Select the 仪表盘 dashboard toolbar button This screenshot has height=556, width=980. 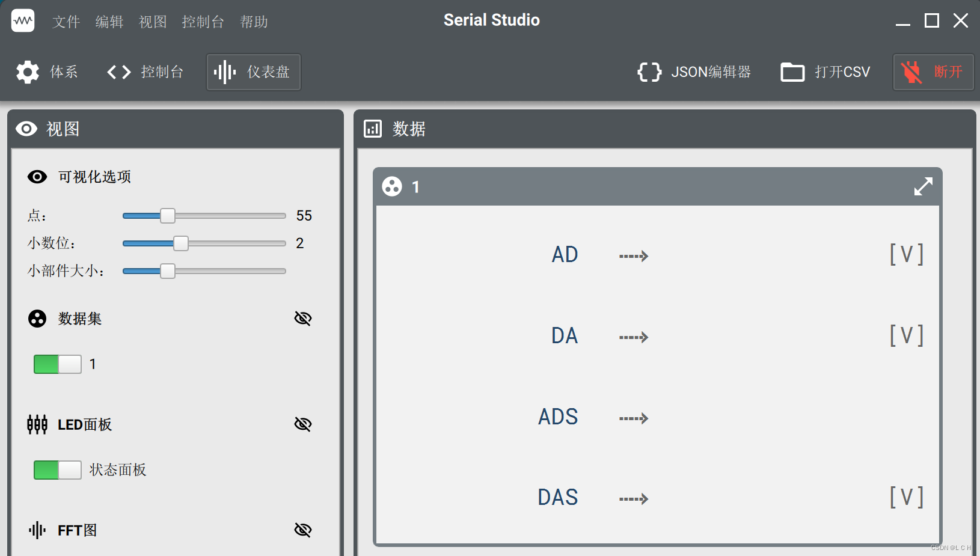(x=253, y=72)
